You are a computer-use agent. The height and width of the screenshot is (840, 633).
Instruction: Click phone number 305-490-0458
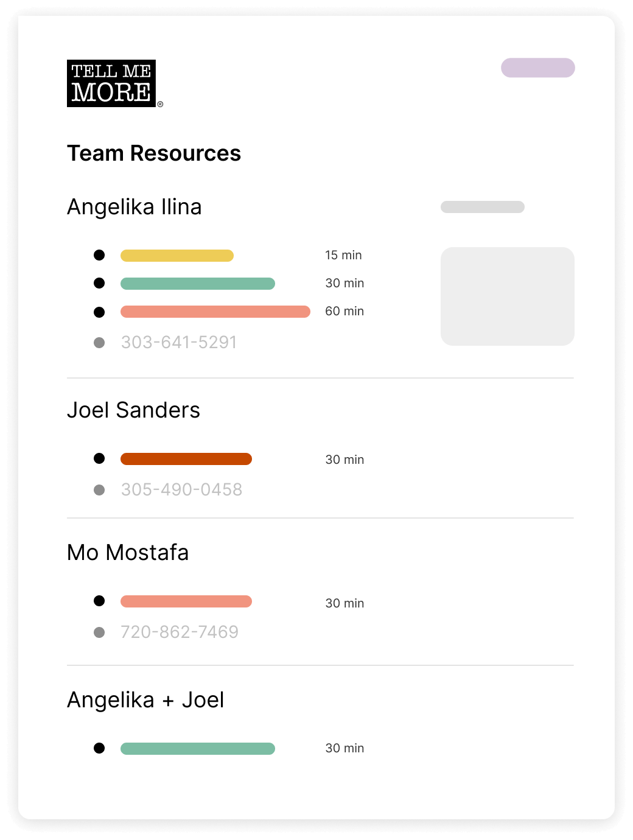[x=181, y=489]
